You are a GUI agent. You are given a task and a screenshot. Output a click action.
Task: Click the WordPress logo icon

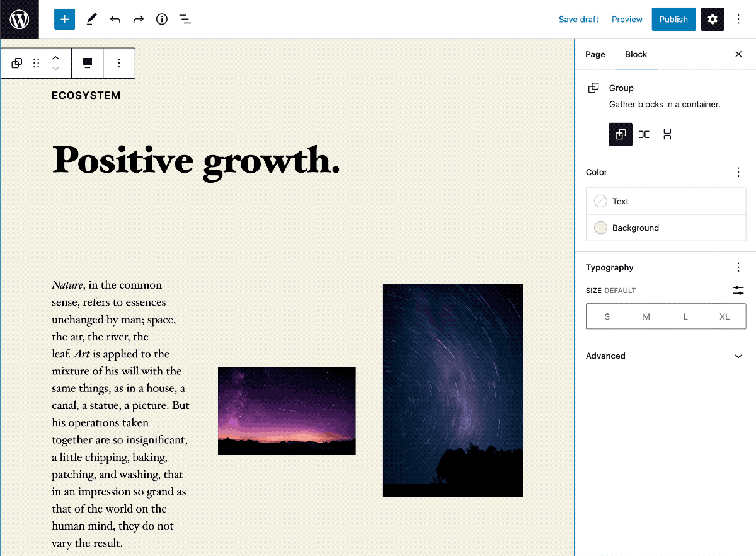tap(20, 20)
